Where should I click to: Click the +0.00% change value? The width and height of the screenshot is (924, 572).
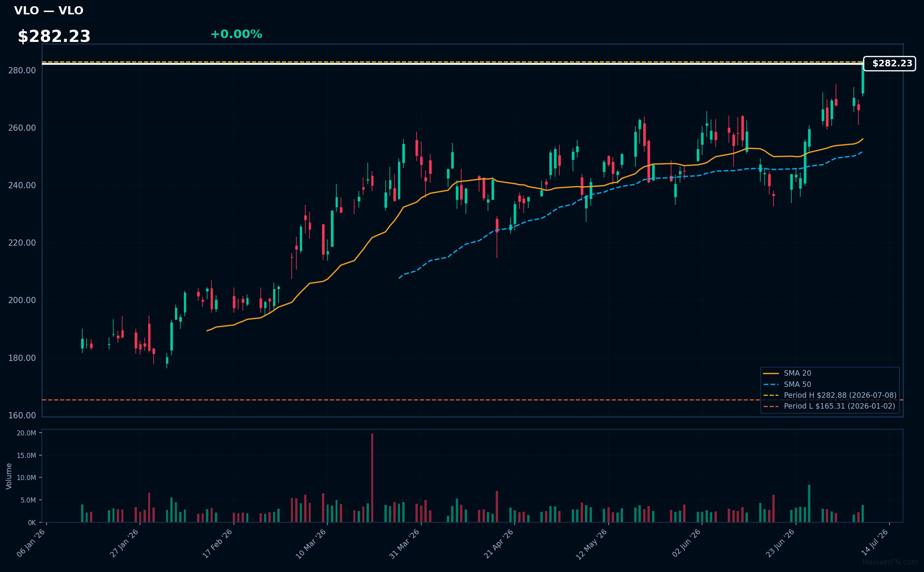[x=236, y=34]
